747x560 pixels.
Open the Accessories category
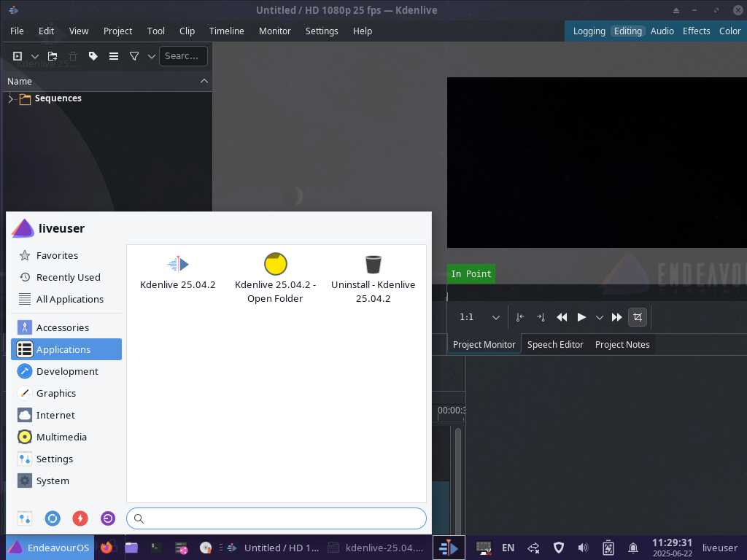click(66, 327)
